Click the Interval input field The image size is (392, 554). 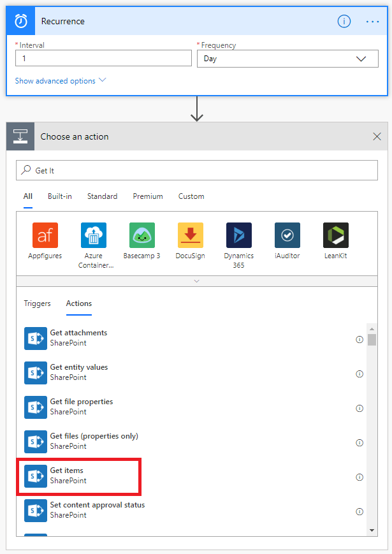tap(103, 58)
